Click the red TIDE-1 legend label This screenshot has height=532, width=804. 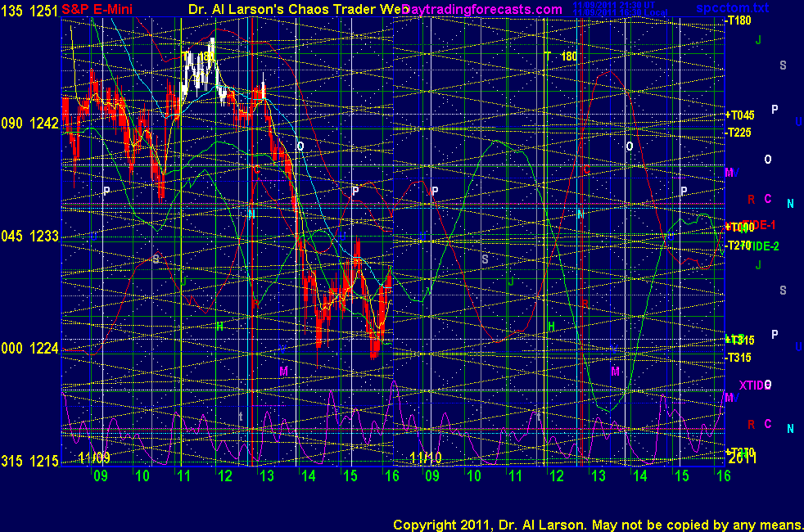coord(761,225)
